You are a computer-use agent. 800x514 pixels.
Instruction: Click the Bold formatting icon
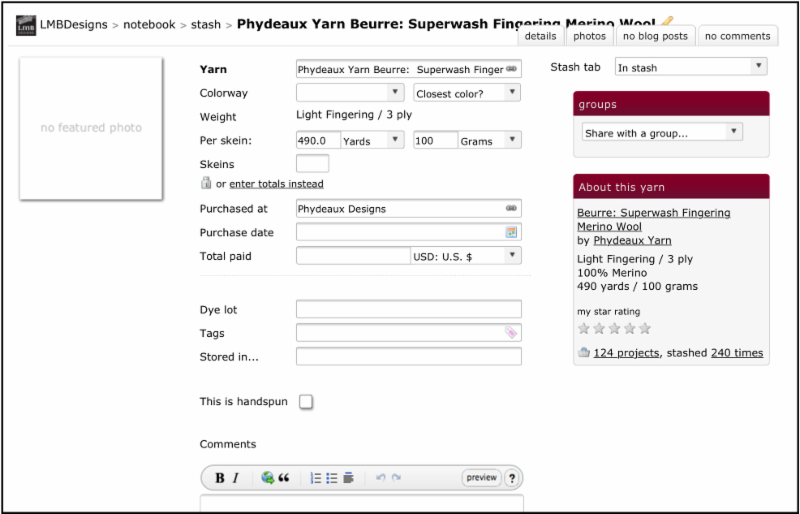[x=219, y=478]
